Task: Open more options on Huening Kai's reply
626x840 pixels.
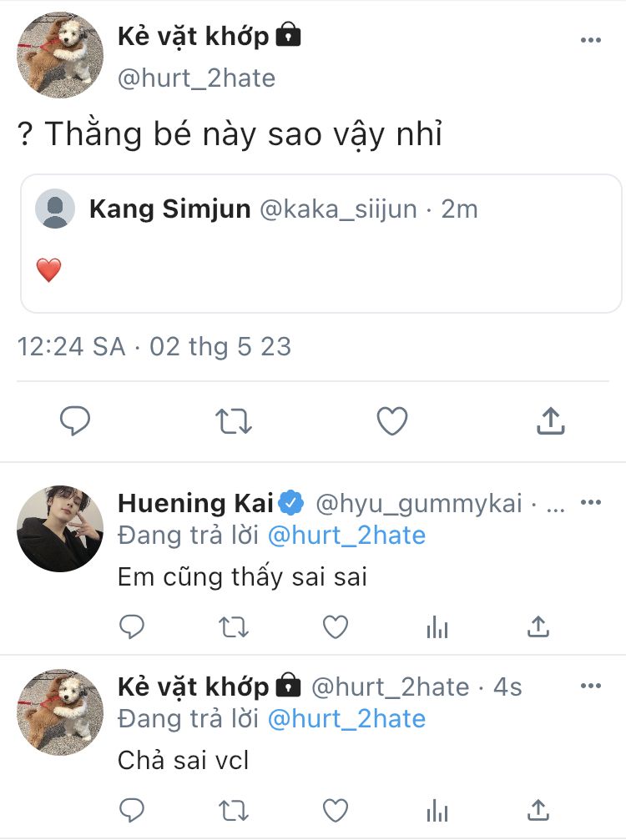Action: coord(591,503)
